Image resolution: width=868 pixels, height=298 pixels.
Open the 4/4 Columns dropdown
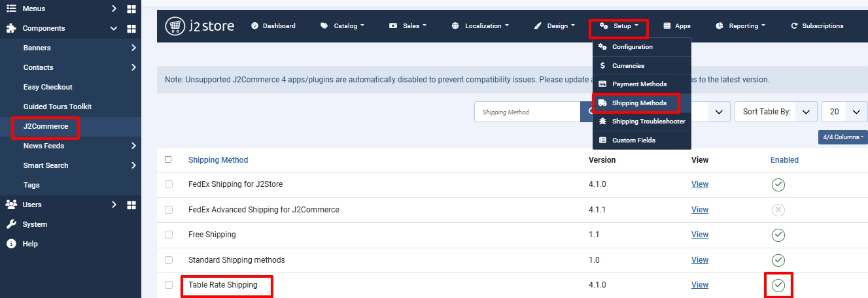click(842, 137)
